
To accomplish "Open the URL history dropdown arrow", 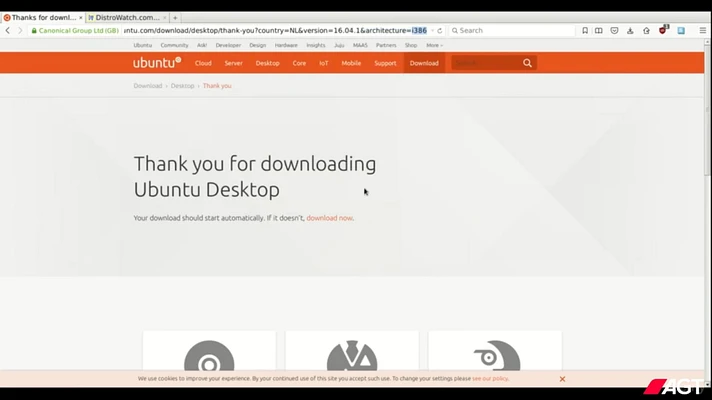I will (x=432, y=30).
